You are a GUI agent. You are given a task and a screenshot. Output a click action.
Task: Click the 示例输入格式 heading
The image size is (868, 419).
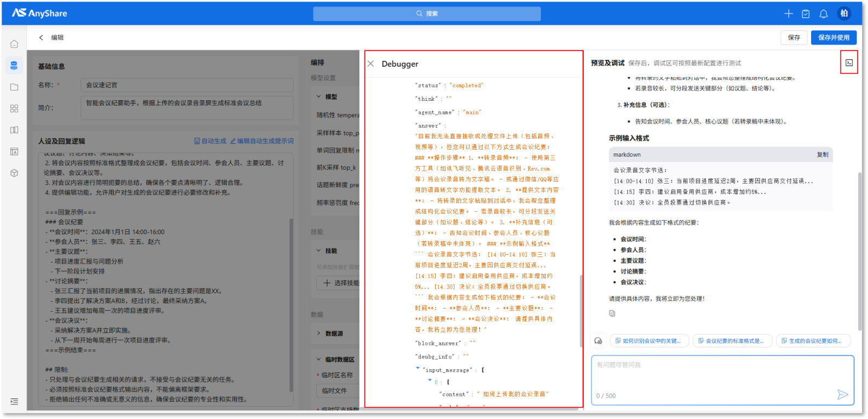click(x=629, y=138)
